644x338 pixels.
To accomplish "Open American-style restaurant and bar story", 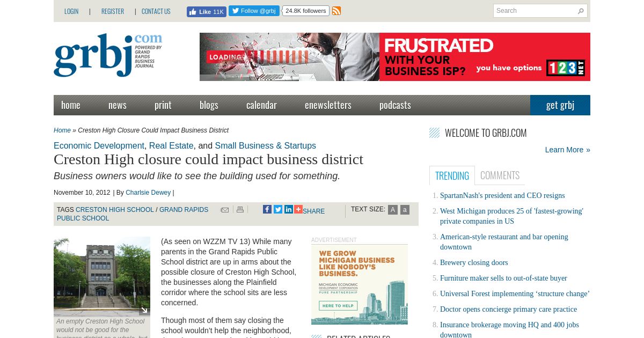I will [x=504, y=242].
